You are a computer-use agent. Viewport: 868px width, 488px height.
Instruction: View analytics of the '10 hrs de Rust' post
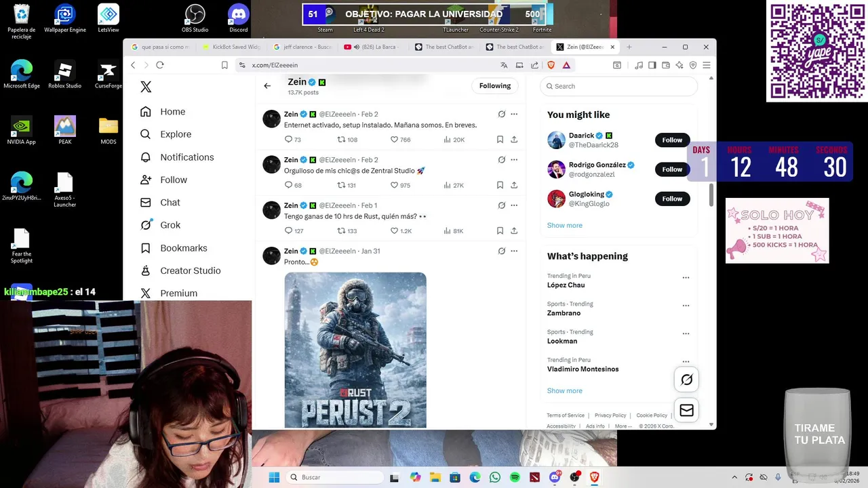[x=453, y=231]
